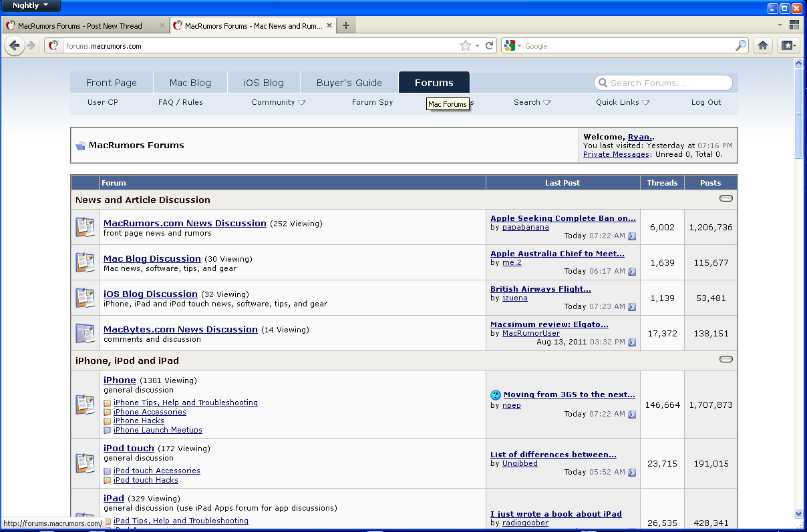Go to last post arrow for jzuena

632,307
